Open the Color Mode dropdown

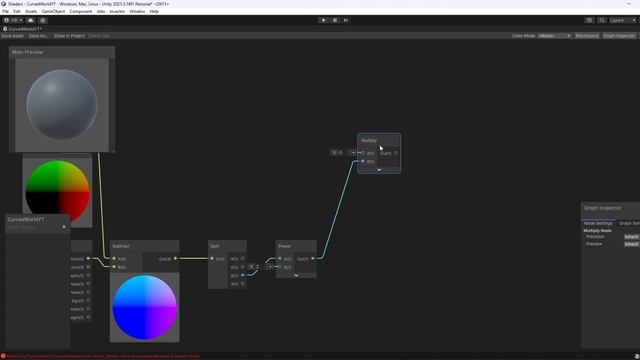554,36
